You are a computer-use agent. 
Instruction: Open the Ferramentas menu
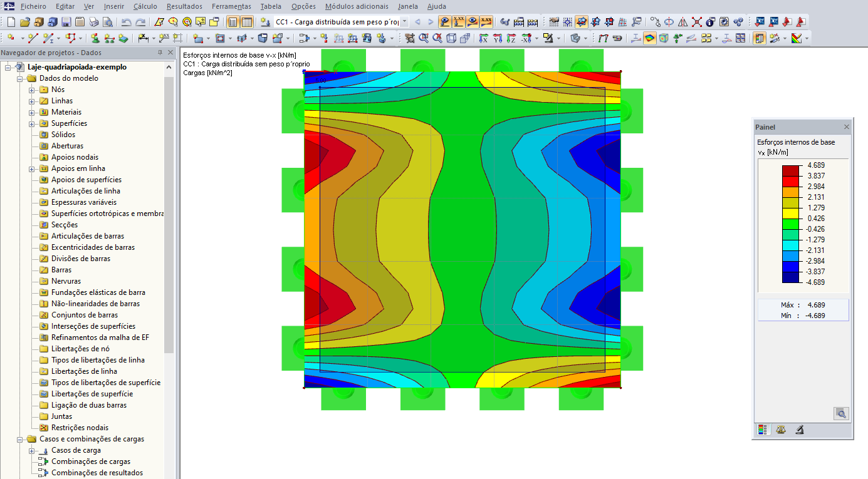pos(231,6)
